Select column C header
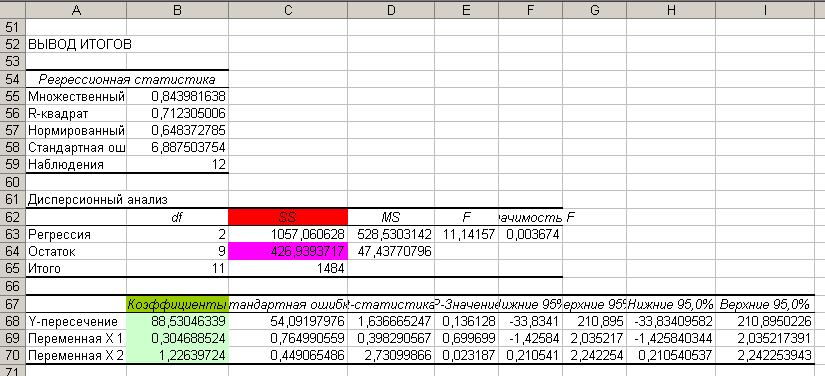 (x=288, y=9)
